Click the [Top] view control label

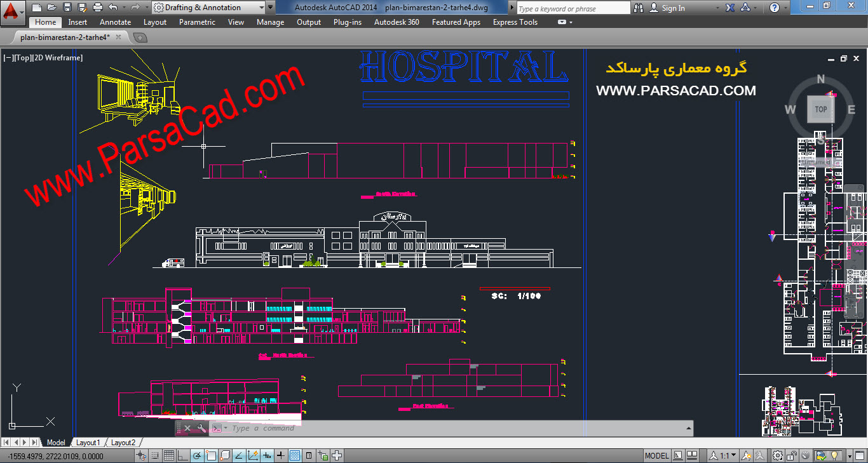23,58
